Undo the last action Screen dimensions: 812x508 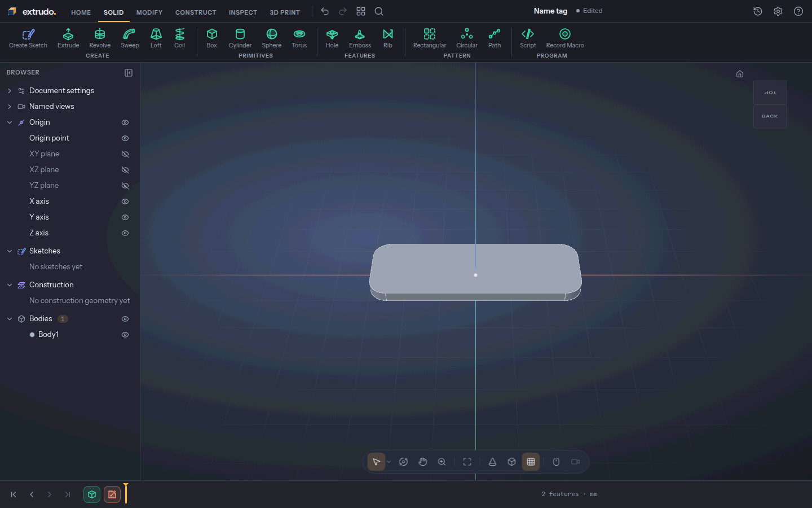click(325, 11)
